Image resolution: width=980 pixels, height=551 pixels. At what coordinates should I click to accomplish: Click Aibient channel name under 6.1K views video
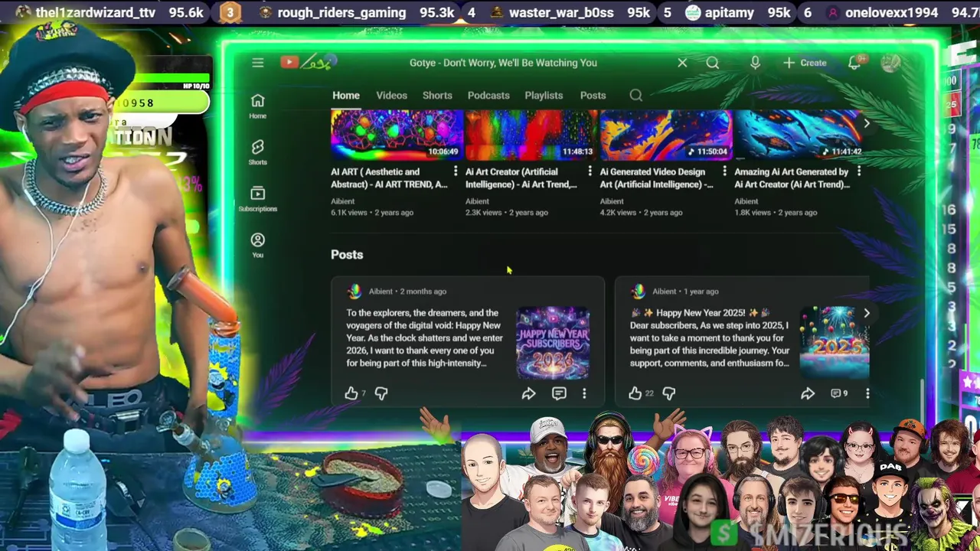(x=342, y=201)
